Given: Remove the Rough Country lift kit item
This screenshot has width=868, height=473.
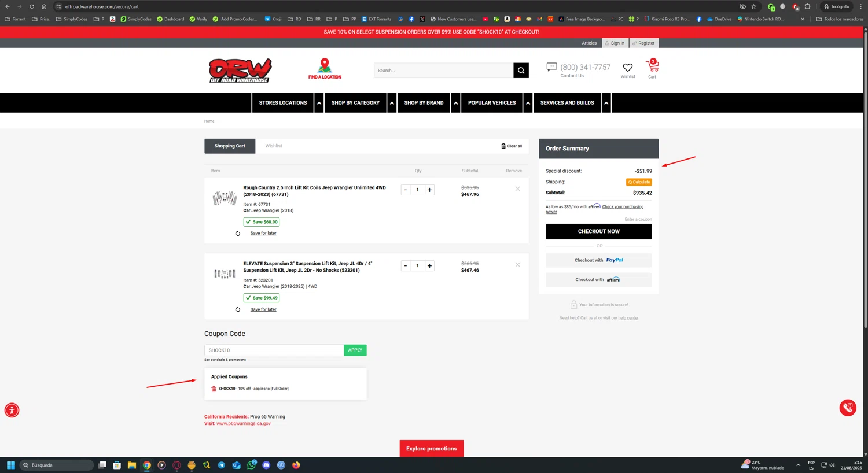Looking at the screenshot, I should (518, 189).
